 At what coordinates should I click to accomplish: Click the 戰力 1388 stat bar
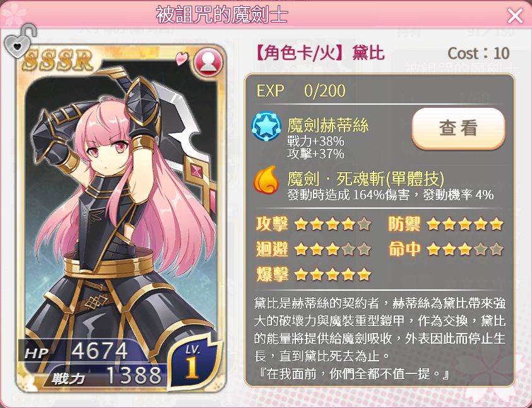click(x=106, y=376)
